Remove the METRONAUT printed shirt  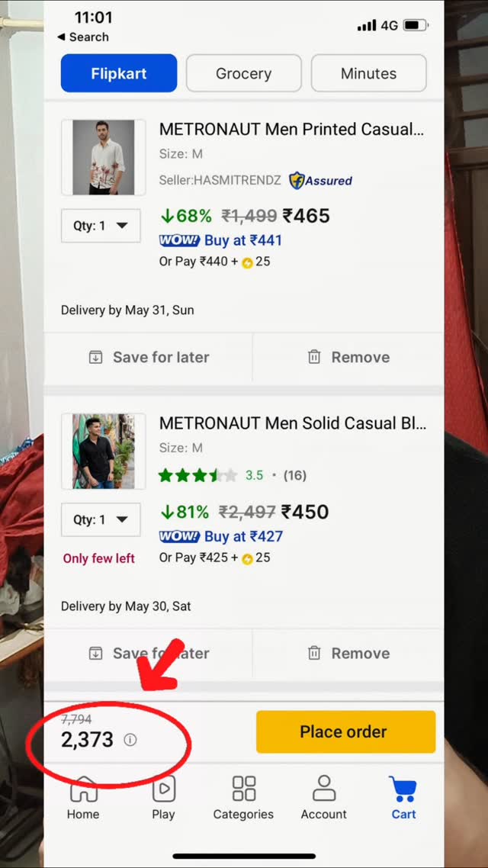348,357
